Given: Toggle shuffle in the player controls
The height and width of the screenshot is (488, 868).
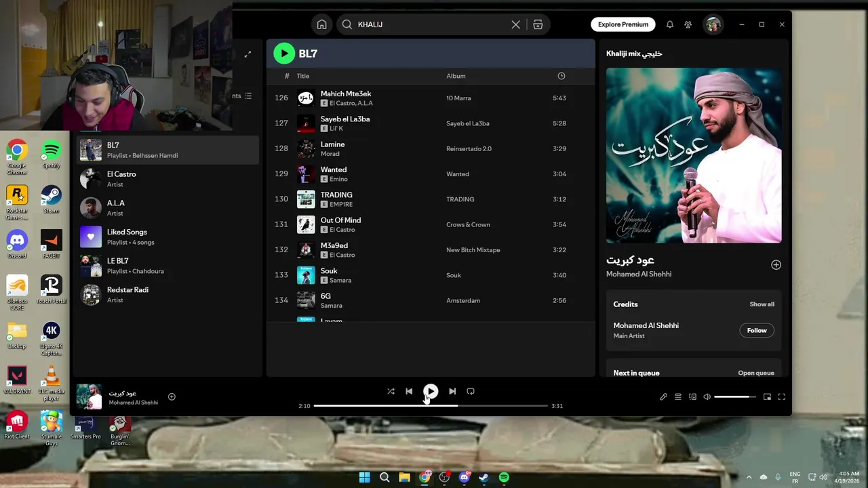Looking at the screenshot, I should point(391,391).
